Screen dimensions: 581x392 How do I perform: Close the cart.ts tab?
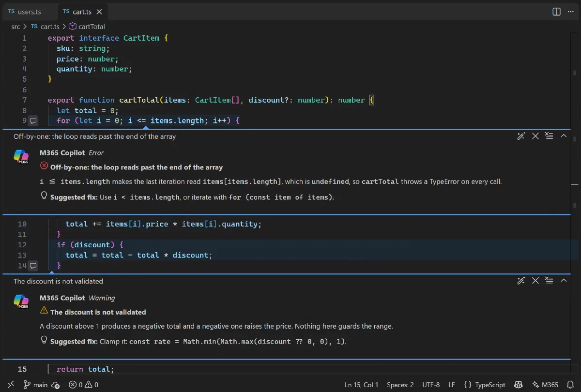tap(99, 12)
